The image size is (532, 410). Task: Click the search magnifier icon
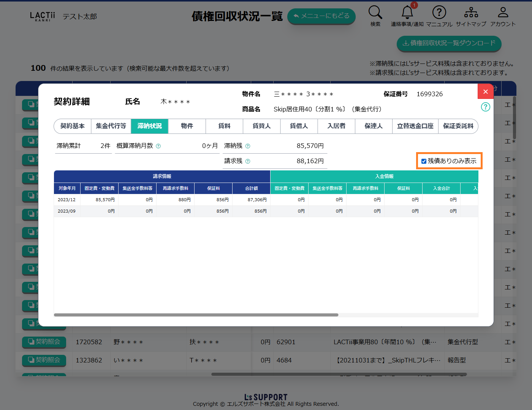coord(375,13)
